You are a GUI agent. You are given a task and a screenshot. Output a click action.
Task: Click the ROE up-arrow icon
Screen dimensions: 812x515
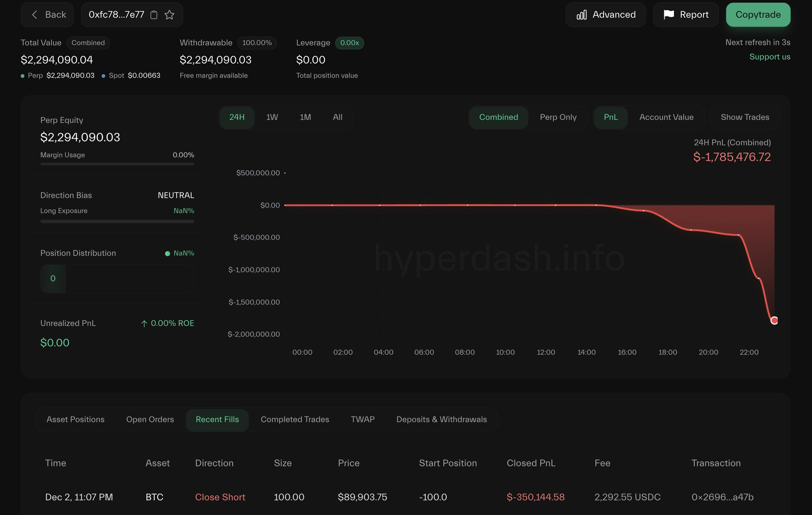pyautogui.click(x=144, y=324)
